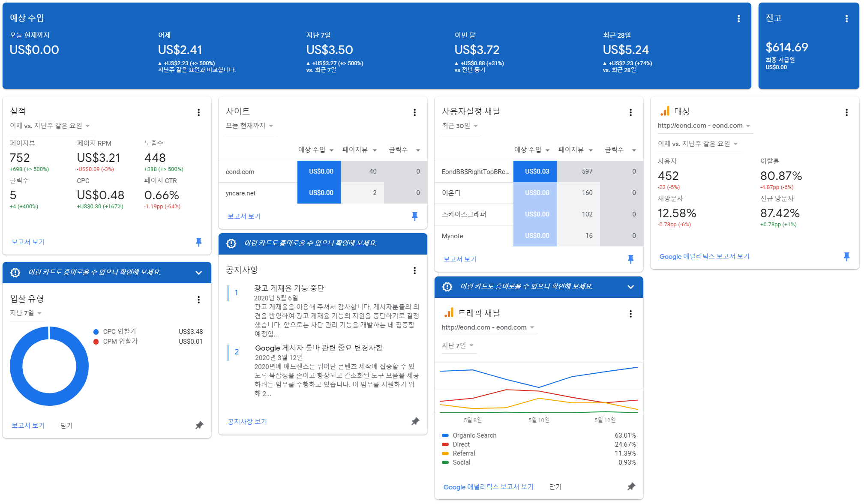
Task: Select EondBBSRightTopBRe... channel row
Action: point(539,171)
